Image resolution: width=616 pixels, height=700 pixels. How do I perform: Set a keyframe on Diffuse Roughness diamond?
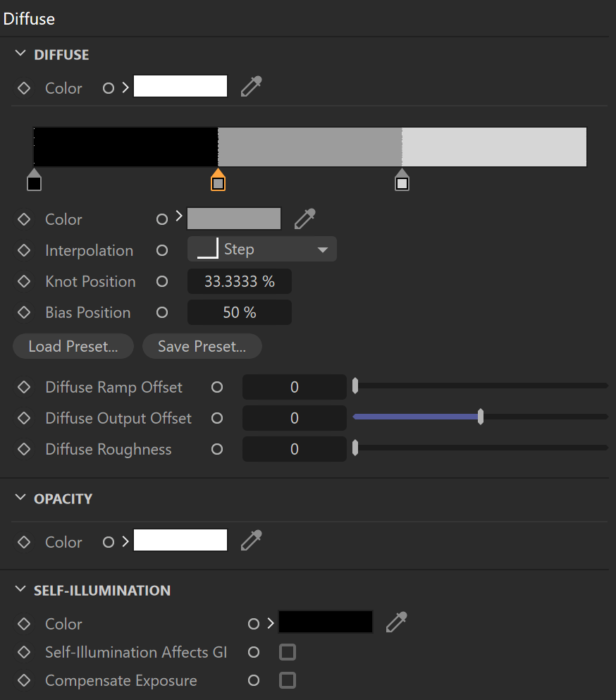click(24, 449)
